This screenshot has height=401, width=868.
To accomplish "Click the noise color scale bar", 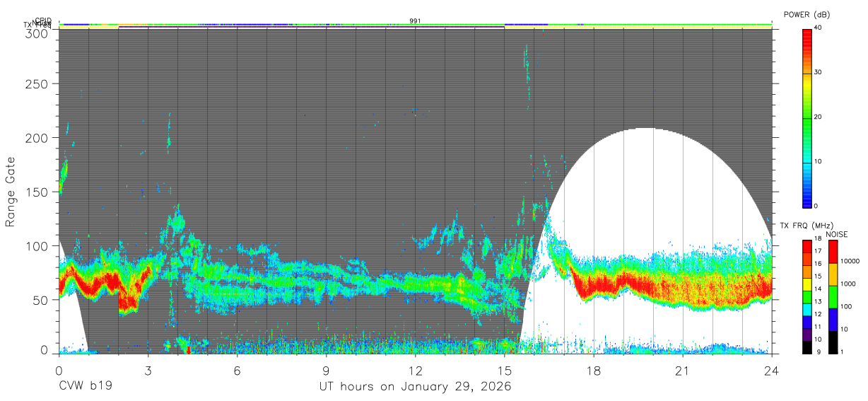I will click(833, 297).
